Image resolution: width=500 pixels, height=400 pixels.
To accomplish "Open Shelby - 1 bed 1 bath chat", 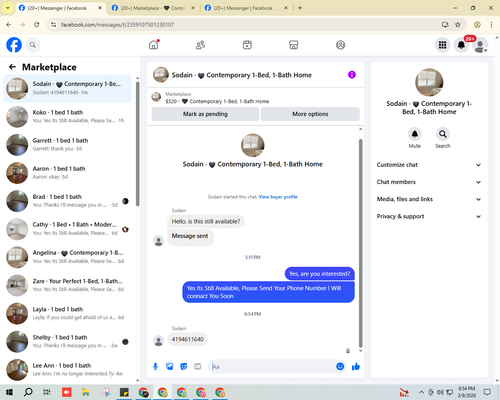I will point(67,341).
